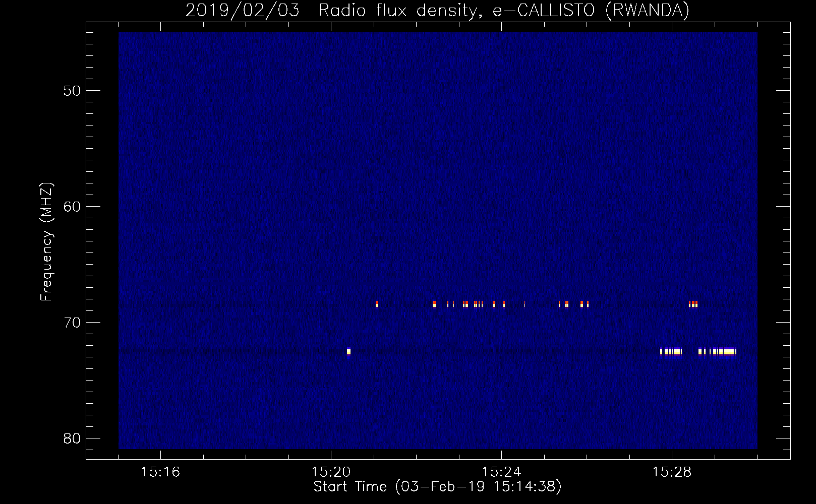Click the 80 MHz frequency tick label
This screenshot has height=504, width=816.
pos(72,438)
